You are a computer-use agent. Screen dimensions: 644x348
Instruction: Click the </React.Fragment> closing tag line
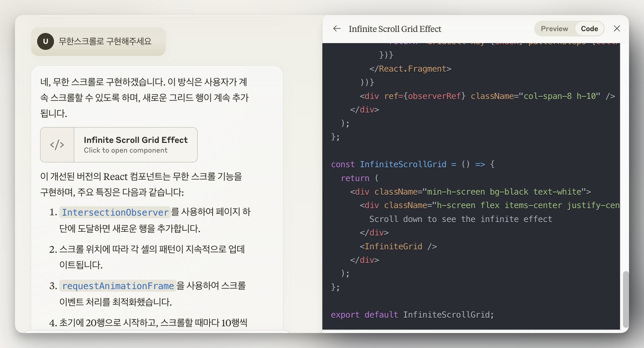(410, 69)
